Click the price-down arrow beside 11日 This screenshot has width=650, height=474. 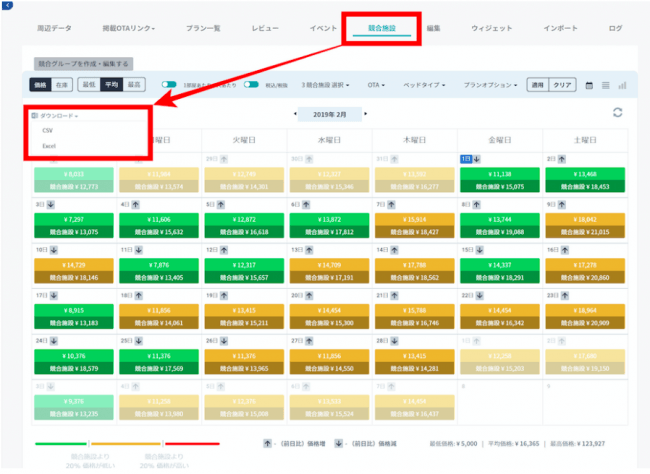(139, 250)
